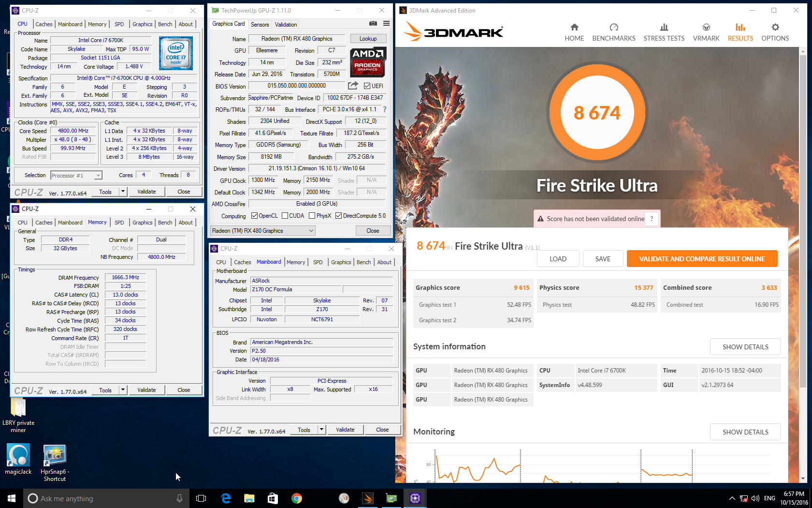Expand Tools dropdown arrow in Memory CPU-Z window
This screenshot has height=508, width=812.
pyautogui.click(x=123, y=390)
